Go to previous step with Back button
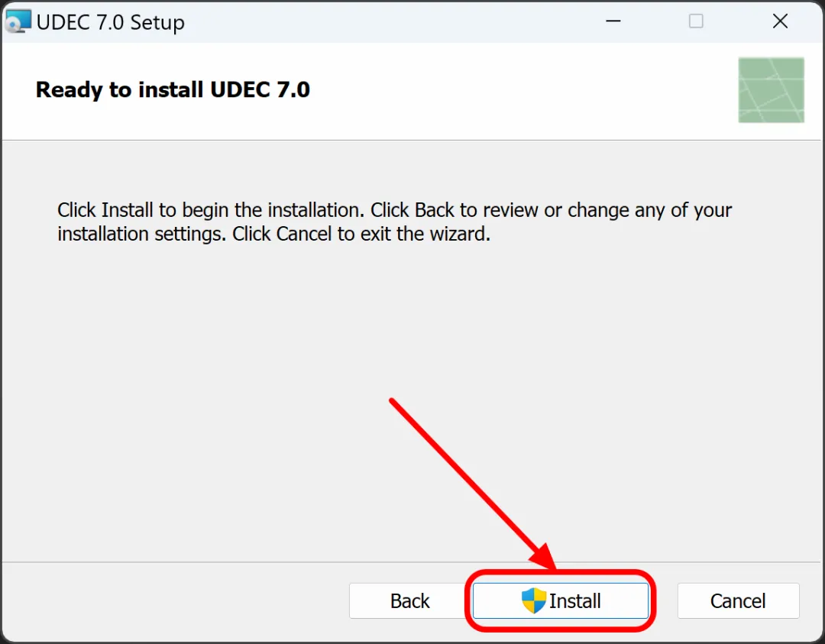825x644 pixels. (409, 600)
